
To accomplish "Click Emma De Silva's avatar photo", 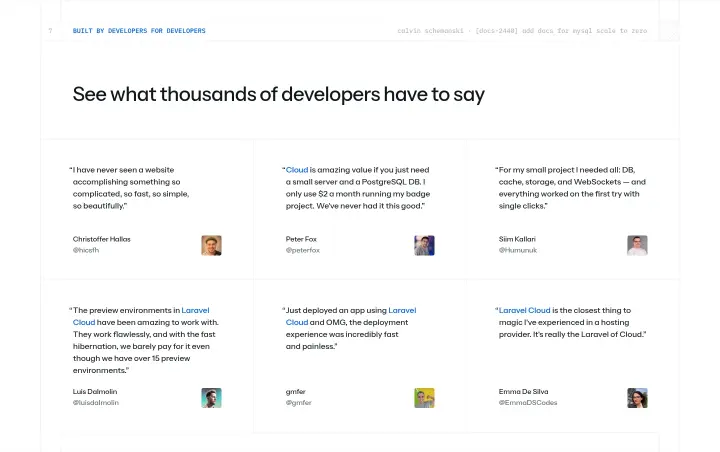I will tap(637, 398).
